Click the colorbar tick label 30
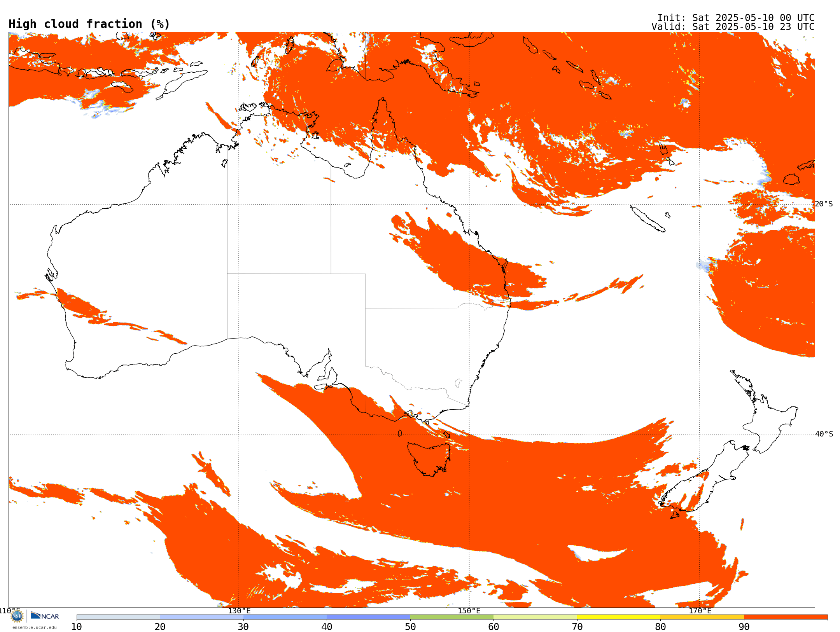The height and width of the screenshot is (632, 840). click(x=243, y=627)
